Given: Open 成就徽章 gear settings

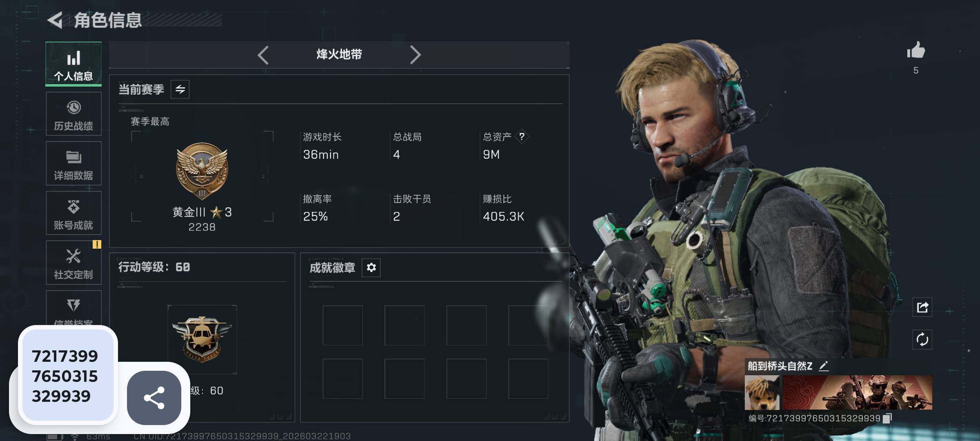Looking at the screenshot, I should tap(371, 267).
